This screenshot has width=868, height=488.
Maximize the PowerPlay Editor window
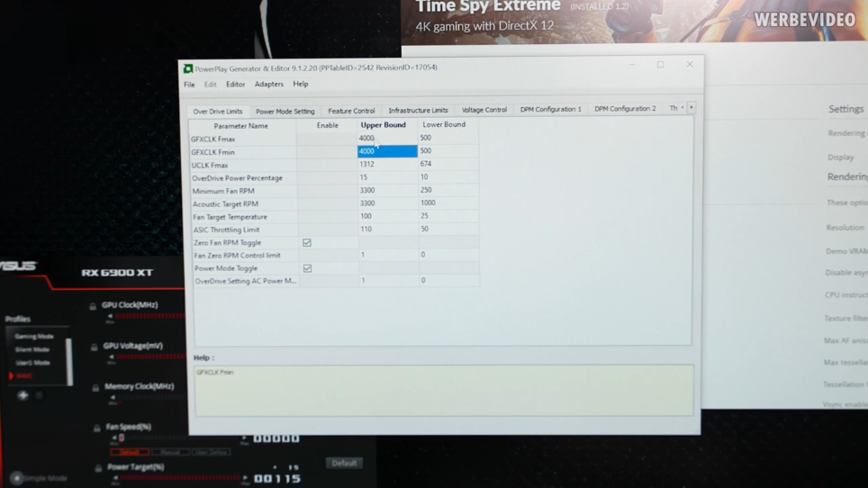660,65
